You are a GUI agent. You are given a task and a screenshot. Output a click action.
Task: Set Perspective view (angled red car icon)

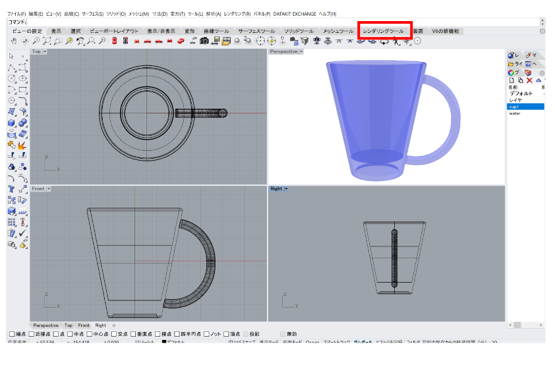tap(181, 41)
